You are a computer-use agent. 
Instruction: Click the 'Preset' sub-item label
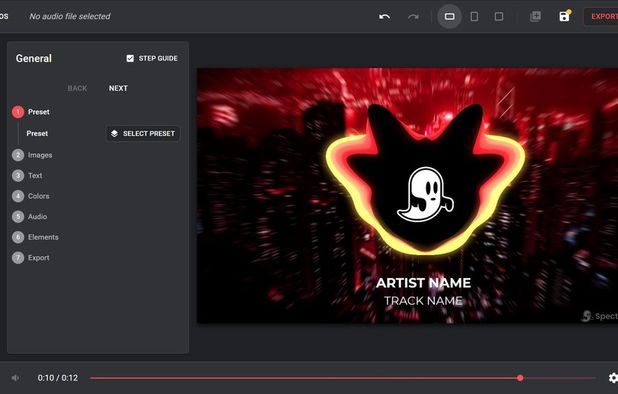pos(37,134)
